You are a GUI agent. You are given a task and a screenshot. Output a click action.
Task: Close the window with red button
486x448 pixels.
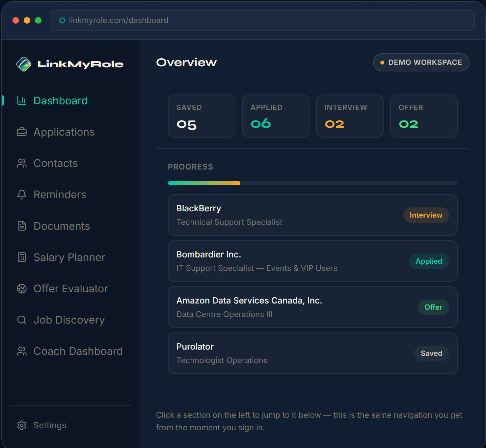coord(16,20)
